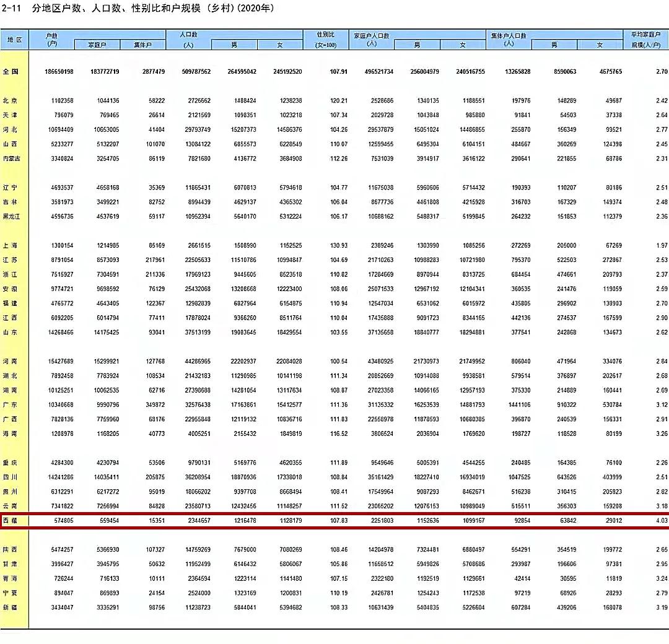The width and height of the screenshot is (669, 644).
Task: Select the 上海 row label
Action: coord(11,246)
